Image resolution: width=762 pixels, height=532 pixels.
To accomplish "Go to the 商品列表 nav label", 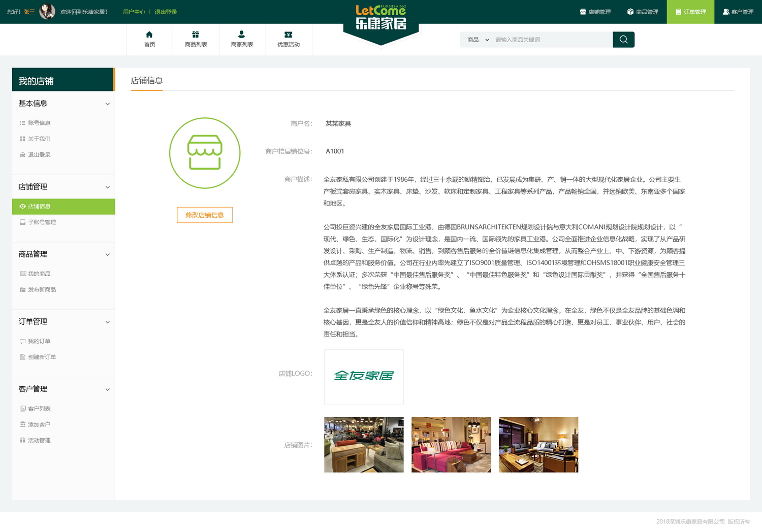I will tap(196, 45).
